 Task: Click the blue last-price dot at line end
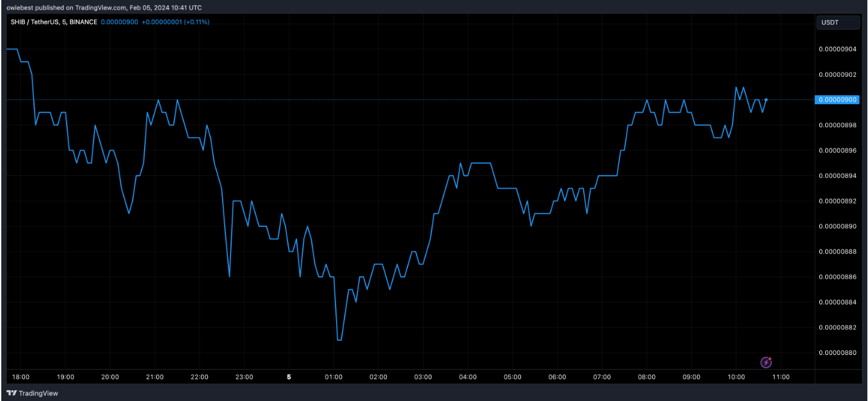point(766,100)
